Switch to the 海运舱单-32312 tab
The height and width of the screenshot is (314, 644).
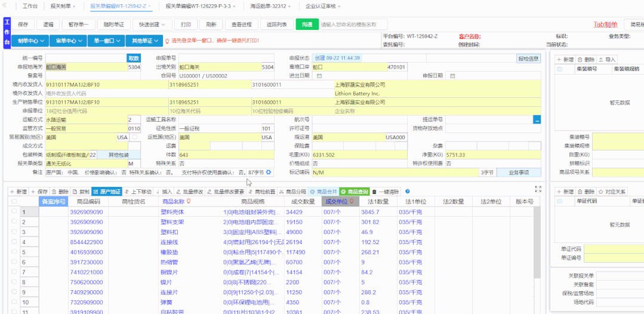point(268,6)
